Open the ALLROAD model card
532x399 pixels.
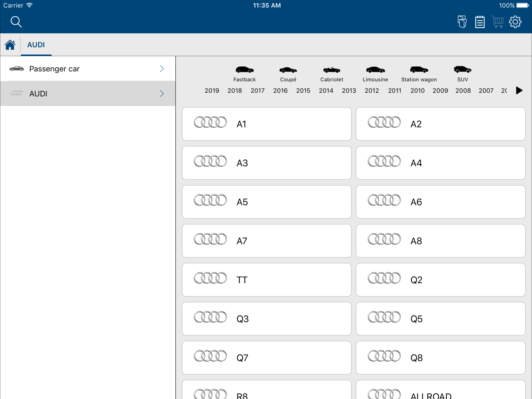(x=440, y=390)
